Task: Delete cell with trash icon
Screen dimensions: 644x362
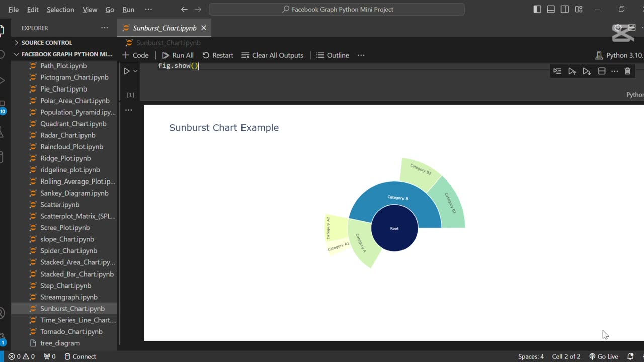Action: pos(627,71)
